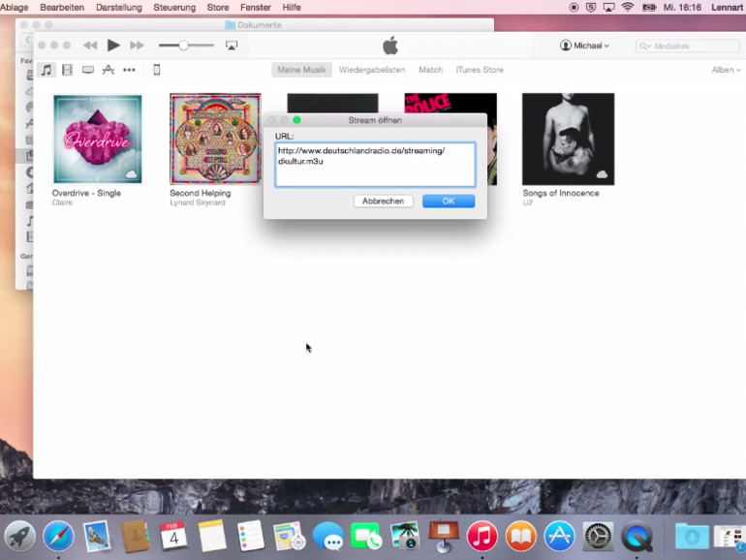
Task: Click the Songs of Innocence title
Action: tap(561, 193)
